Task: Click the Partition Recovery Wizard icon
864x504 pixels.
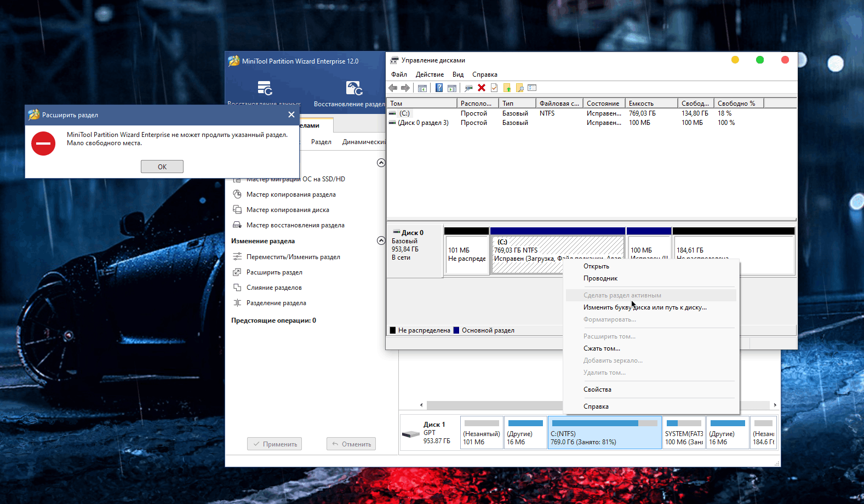Action: click(x=237, y=225)
